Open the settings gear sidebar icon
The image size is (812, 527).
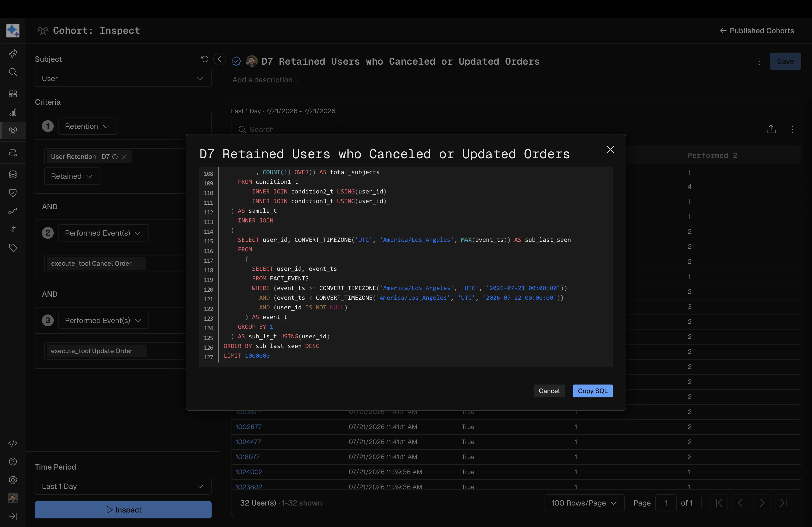[13, 480]
